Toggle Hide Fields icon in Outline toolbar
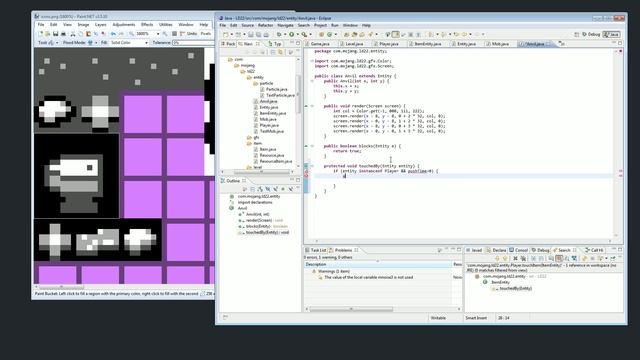The image size is (640, 360). [x=267, y=189]
